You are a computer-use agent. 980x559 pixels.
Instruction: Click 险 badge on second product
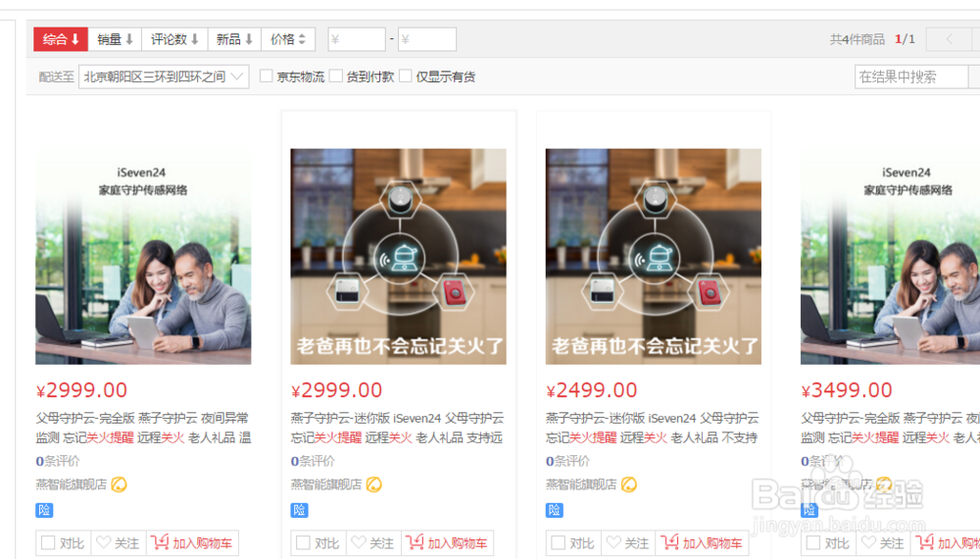pos(299,510)
